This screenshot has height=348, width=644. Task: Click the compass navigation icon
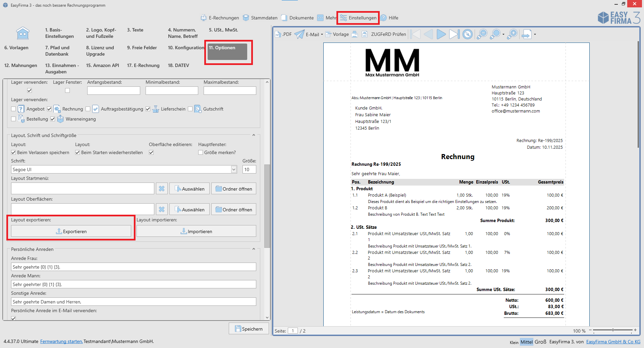pyautogui.click(x=467, y=34)
